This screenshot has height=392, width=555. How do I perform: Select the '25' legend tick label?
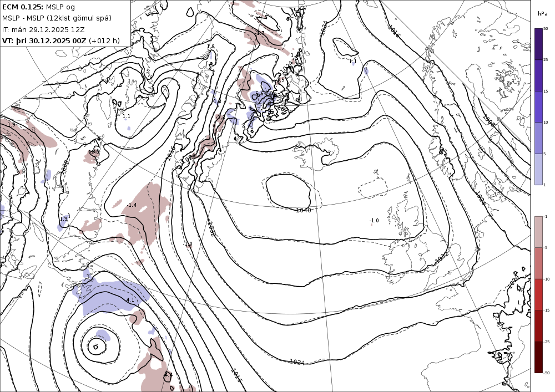546,60
